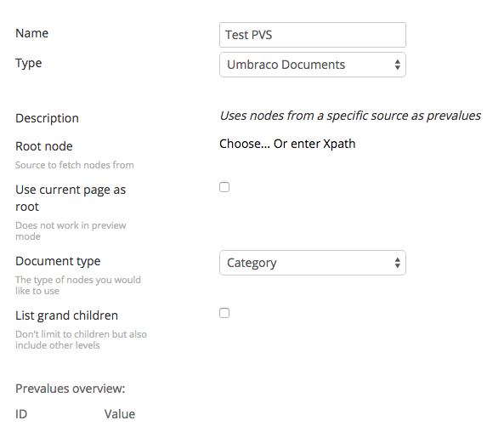Enable the Use current page as root checkbox
Image resolution: width=504 pixels, height=443 pixels.
click(224, 187)
